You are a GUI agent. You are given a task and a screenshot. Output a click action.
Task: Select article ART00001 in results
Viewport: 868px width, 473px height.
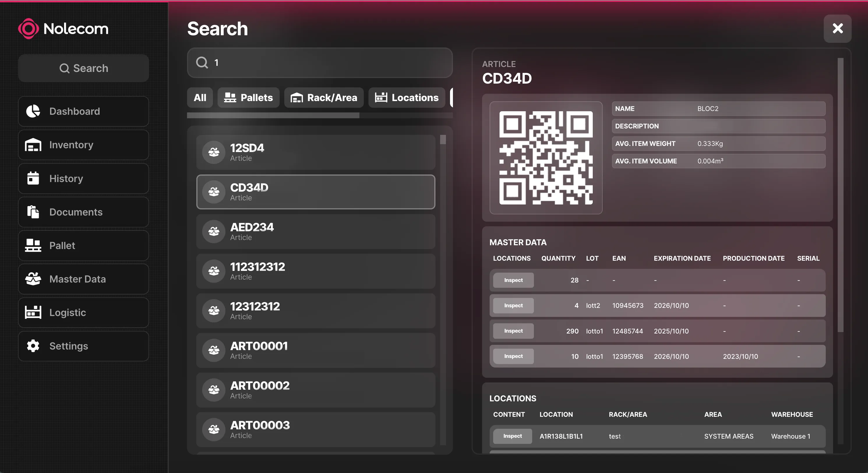click(315, 350)
